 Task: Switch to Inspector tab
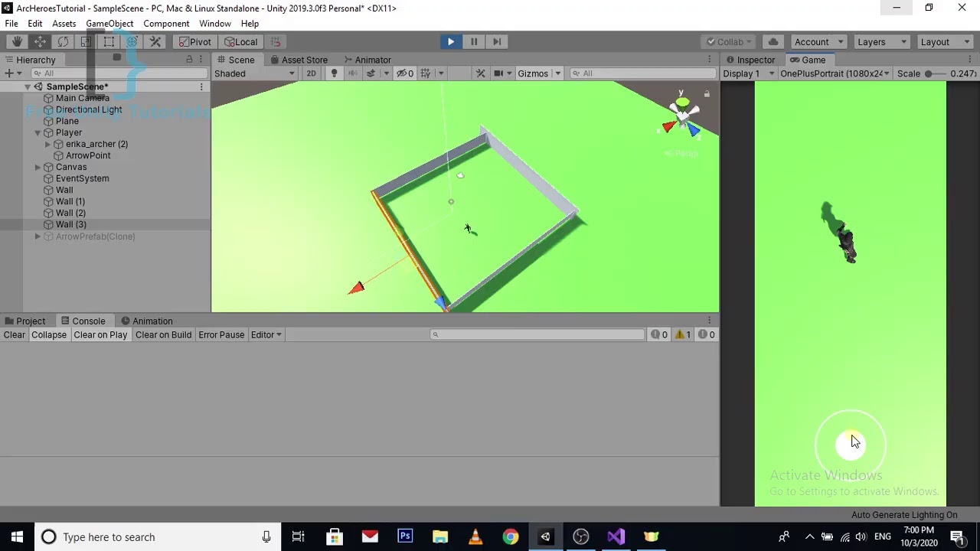tap(750, 60)
